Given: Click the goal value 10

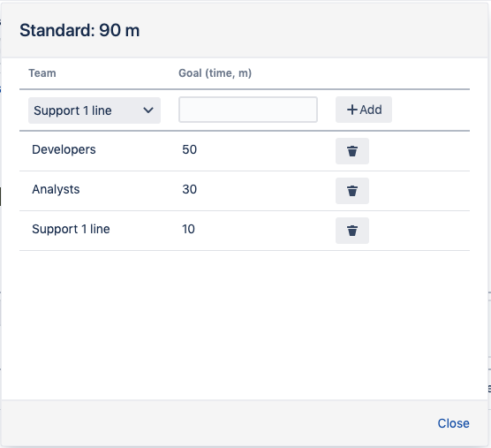Looking at the screenshot, I should [188, 229].
